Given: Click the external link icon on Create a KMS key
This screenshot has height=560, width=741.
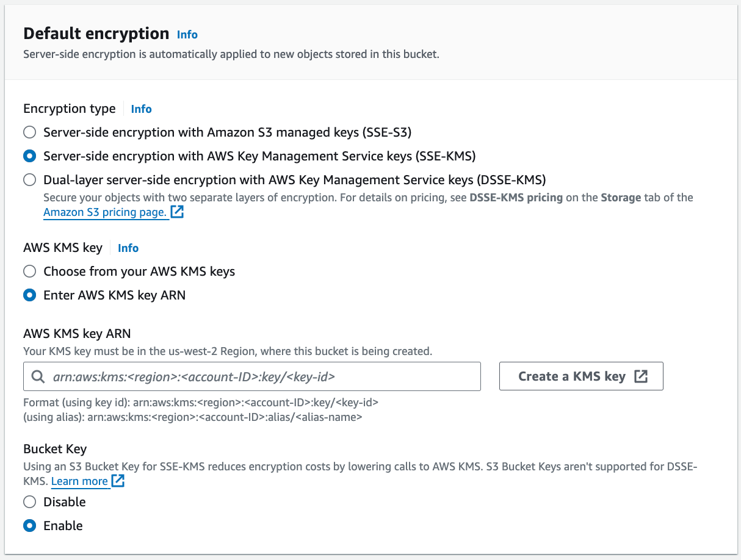Looking at the screenshot, I should [640, 376].
